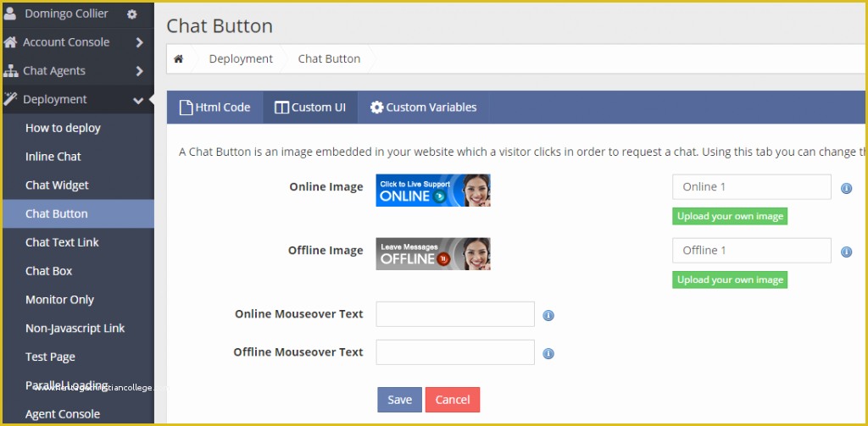Click Deployment in the breadcrumb

click(x=241, y=58)
